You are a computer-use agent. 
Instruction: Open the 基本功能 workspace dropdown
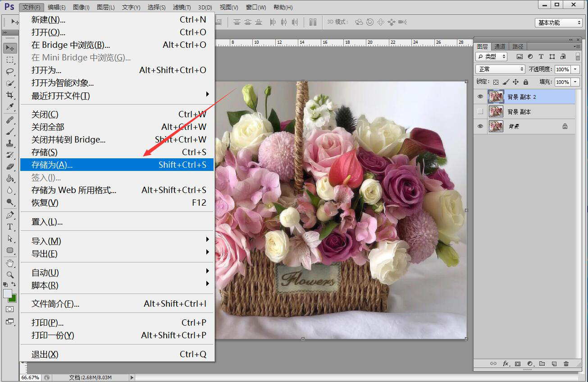point(559,23)
